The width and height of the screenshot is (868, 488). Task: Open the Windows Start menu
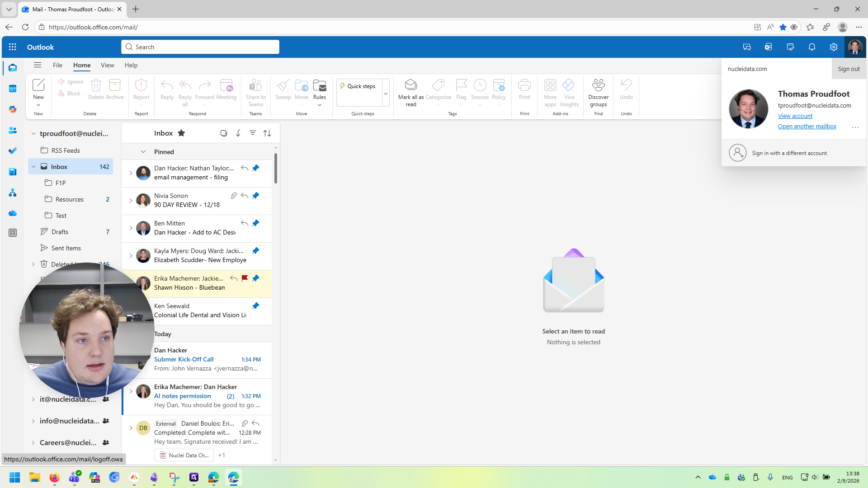click(14, 477)
